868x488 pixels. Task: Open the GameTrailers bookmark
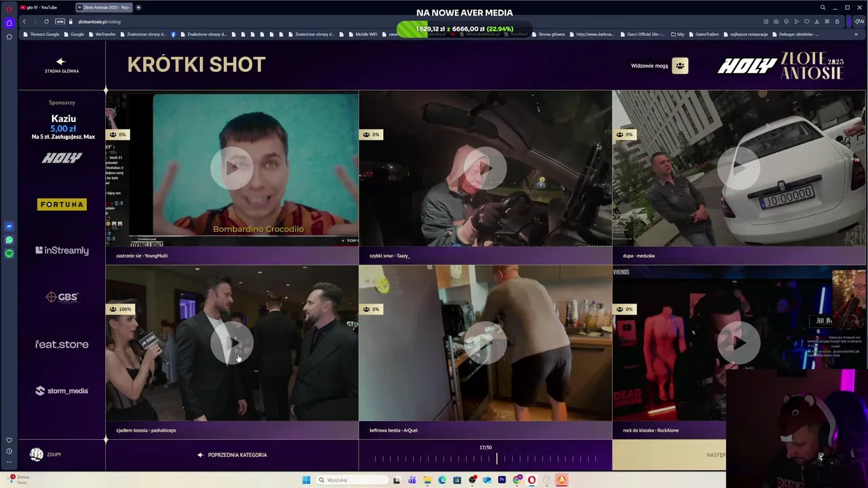click(x=703, y=34)
